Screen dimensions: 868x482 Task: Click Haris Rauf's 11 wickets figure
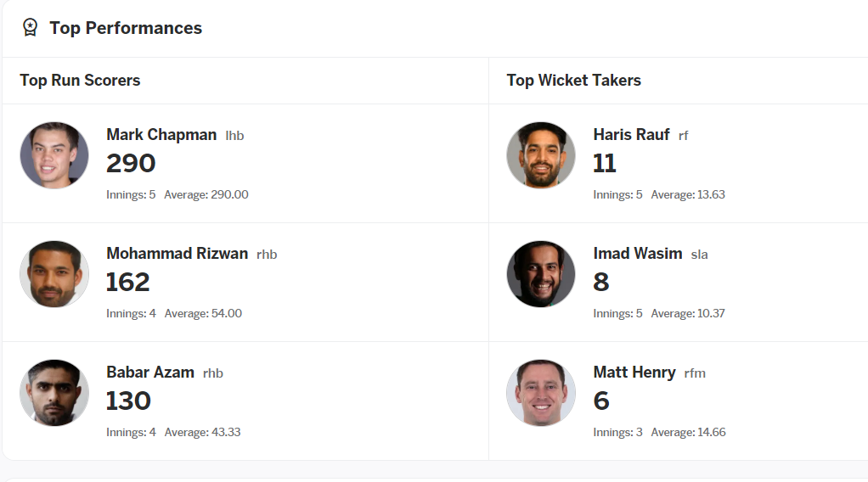[x=605, y=163]
